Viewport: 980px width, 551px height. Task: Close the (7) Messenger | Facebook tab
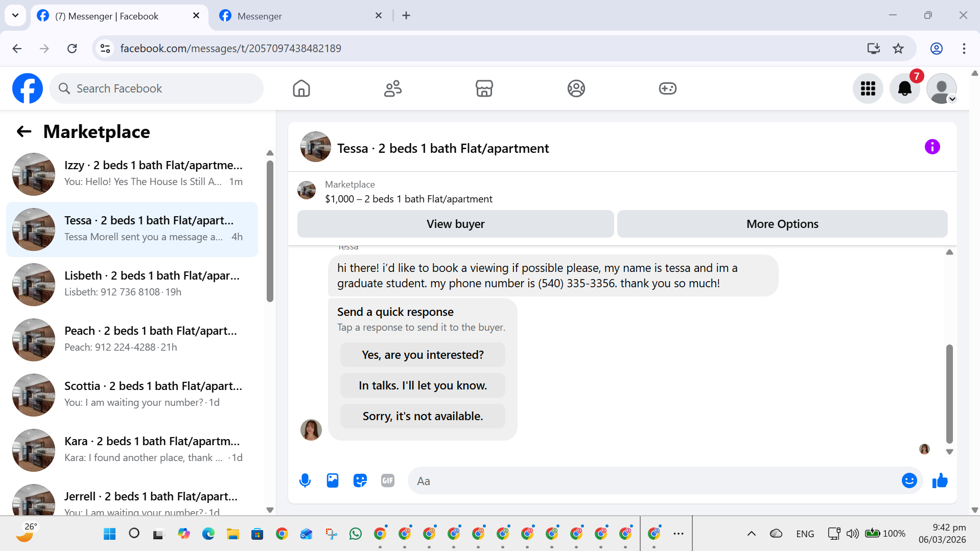(196, 15)
